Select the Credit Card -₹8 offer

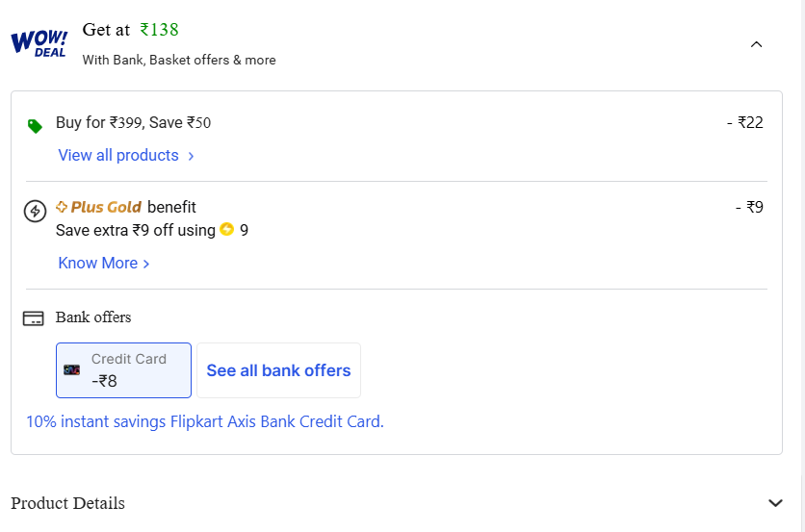[123, 370]
